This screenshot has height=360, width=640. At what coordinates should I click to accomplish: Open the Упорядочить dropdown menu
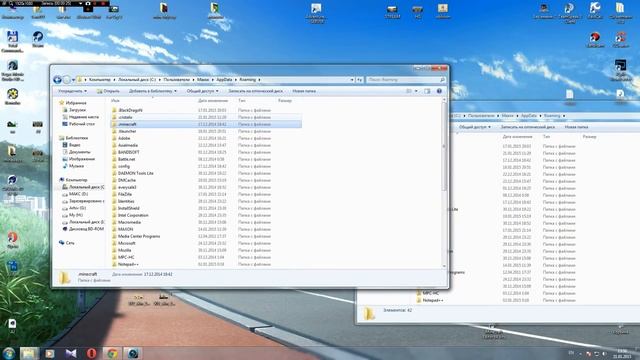72,91
